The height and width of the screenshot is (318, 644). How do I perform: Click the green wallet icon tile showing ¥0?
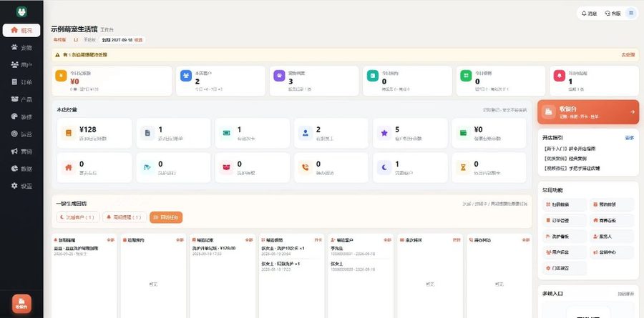tap(489, 133)
